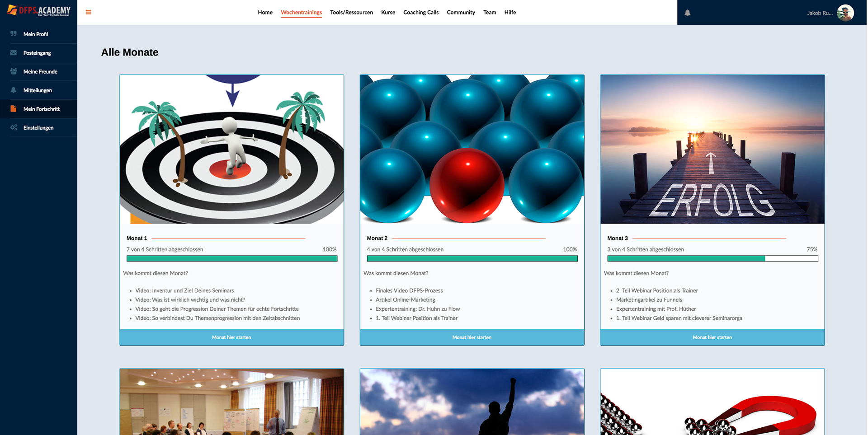Select Mein Fortschritt sidebar entry
This screenshot has height=435, width=868.
(38, 109)
